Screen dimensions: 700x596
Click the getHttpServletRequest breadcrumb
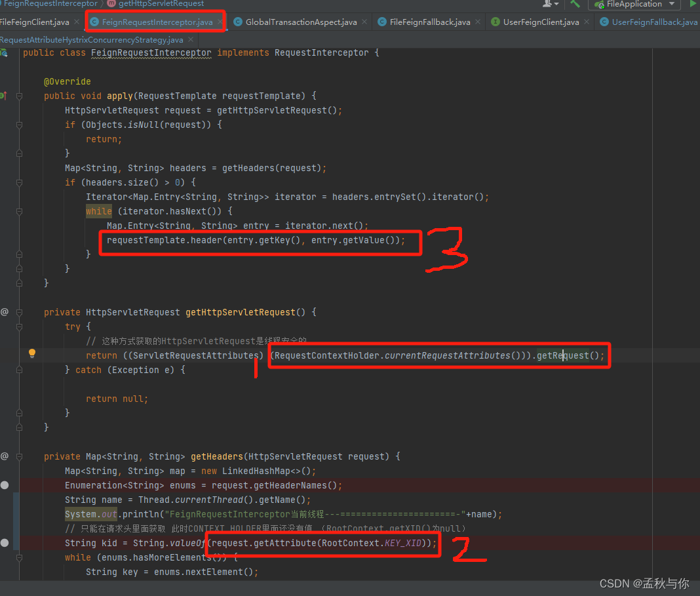pos(161,3)
